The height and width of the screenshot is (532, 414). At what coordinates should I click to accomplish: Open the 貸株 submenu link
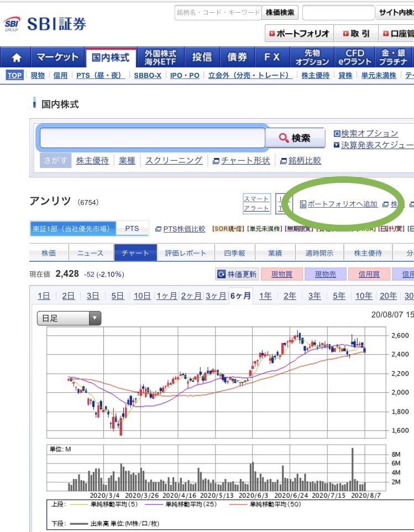[345, 75]
